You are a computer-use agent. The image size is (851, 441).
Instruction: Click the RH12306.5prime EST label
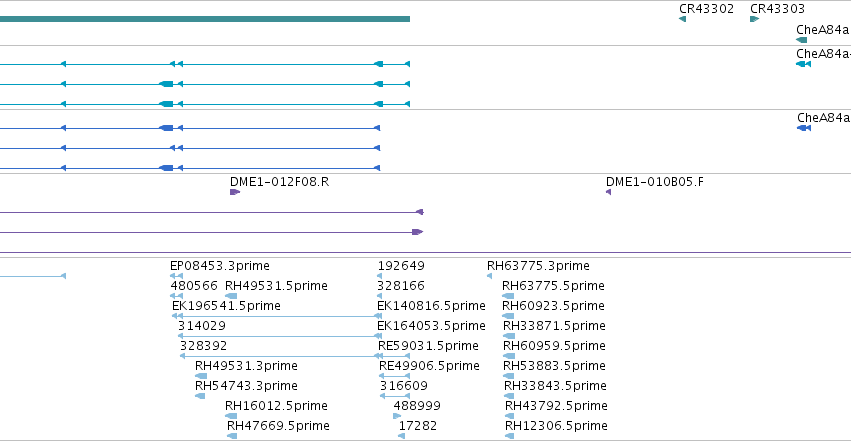pyautogui.click(x=556, y=426)
